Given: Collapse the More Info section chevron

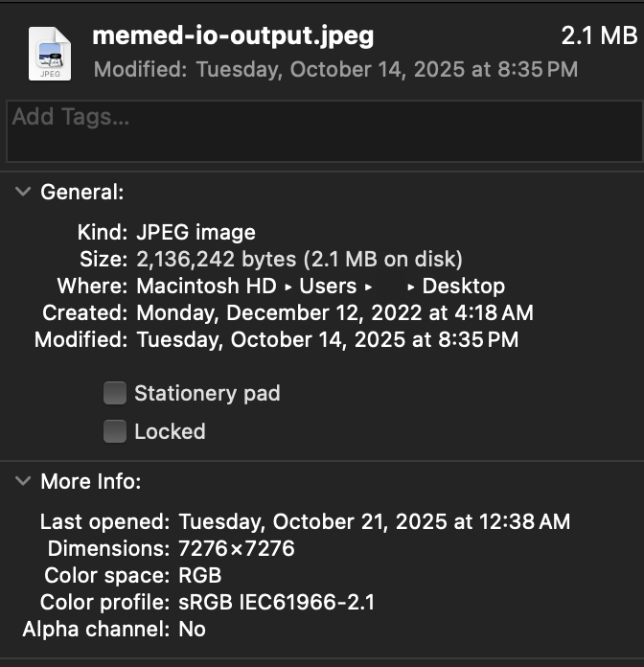Looking at the screenshot, I should pyautogui.click(x=22, y=482).
